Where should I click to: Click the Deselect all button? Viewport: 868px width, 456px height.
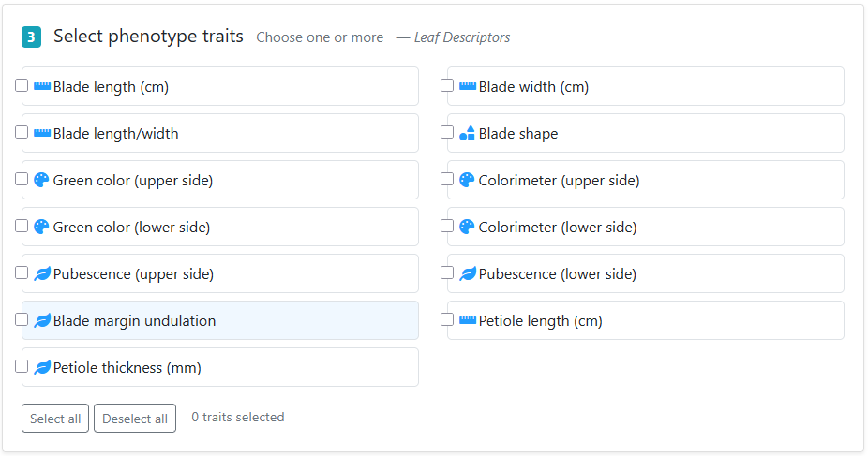click(x=135, y=419)
